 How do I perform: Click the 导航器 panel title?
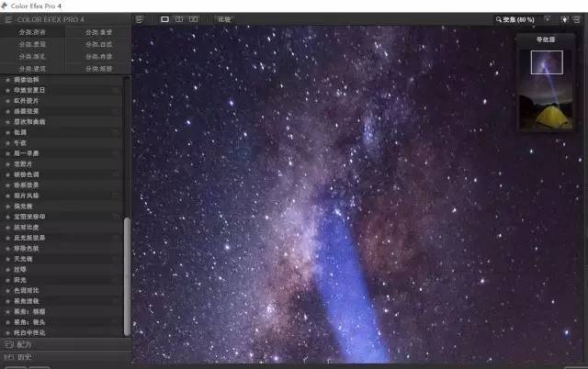[546, 39]
